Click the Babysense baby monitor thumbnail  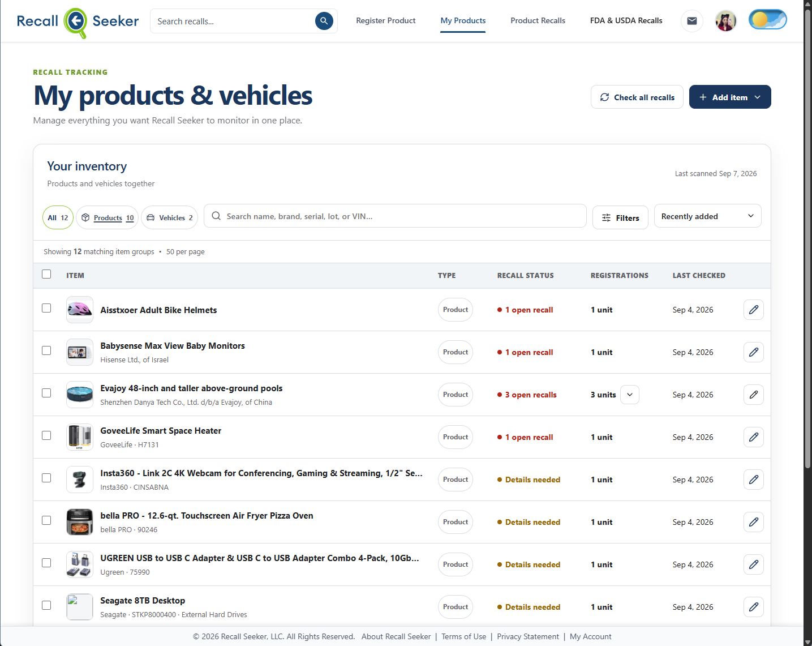point(80,352)
